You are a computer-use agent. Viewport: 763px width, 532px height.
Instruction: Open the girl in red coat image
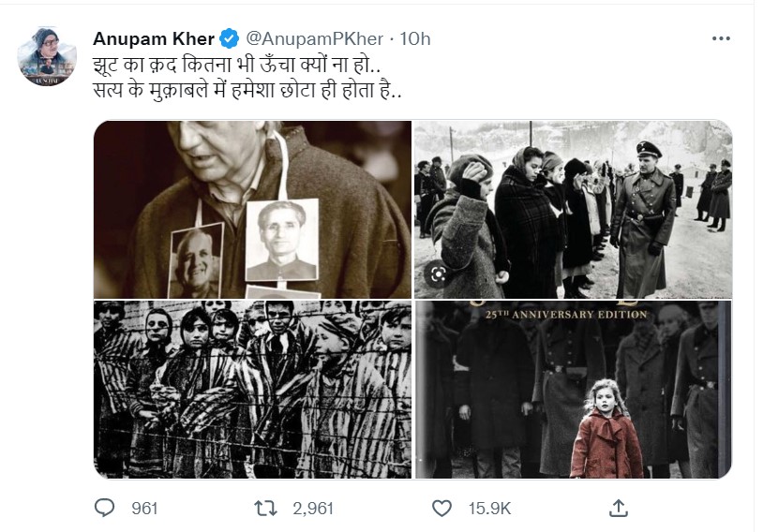point(573,389)
